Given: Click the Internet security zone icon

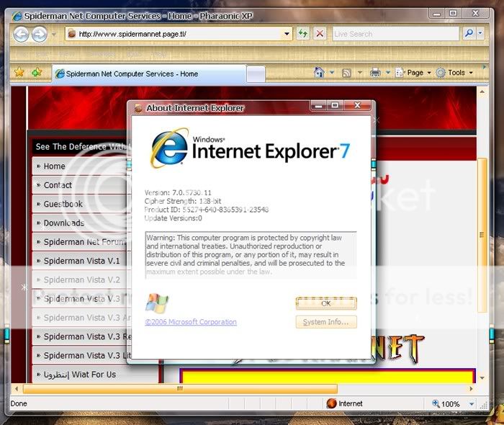Looking at the screenshot, I should 331,403.
